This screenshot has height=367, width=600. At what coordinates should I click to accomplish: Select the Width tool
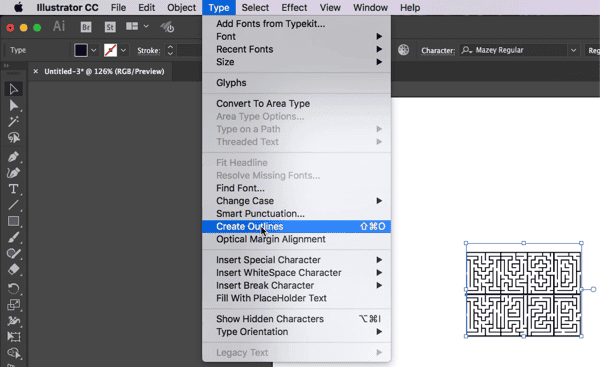click(x=13, y=321)
